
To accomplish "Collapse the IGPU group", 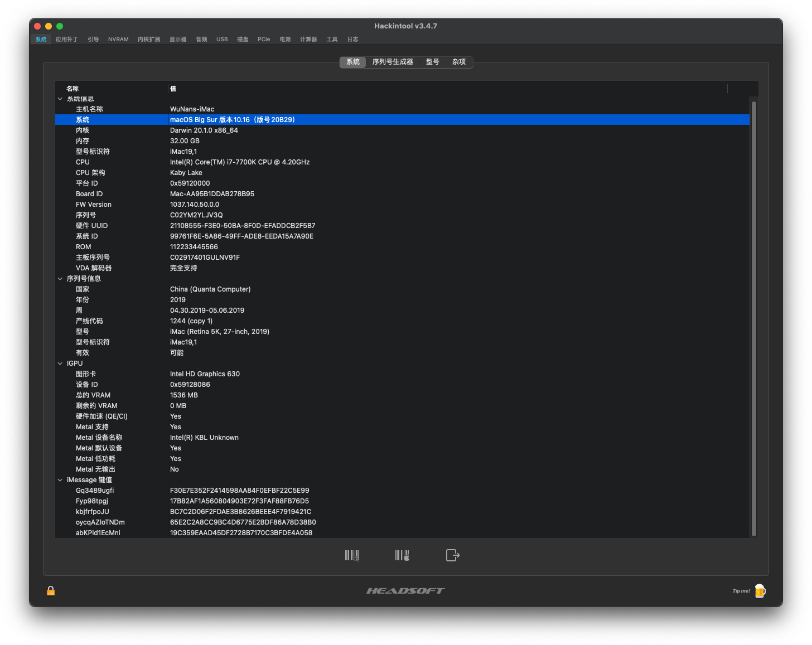I will click(x=60, y=363).
